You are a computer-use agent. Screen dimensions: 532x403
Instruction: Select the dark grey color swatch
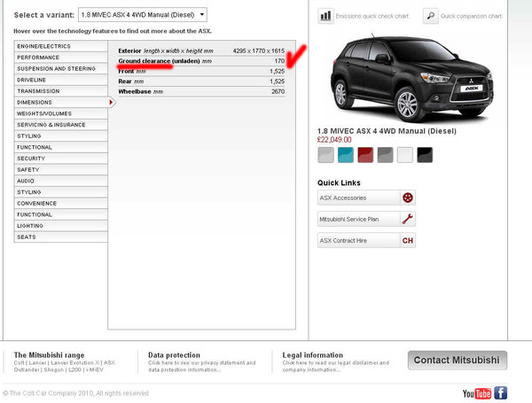385,155
